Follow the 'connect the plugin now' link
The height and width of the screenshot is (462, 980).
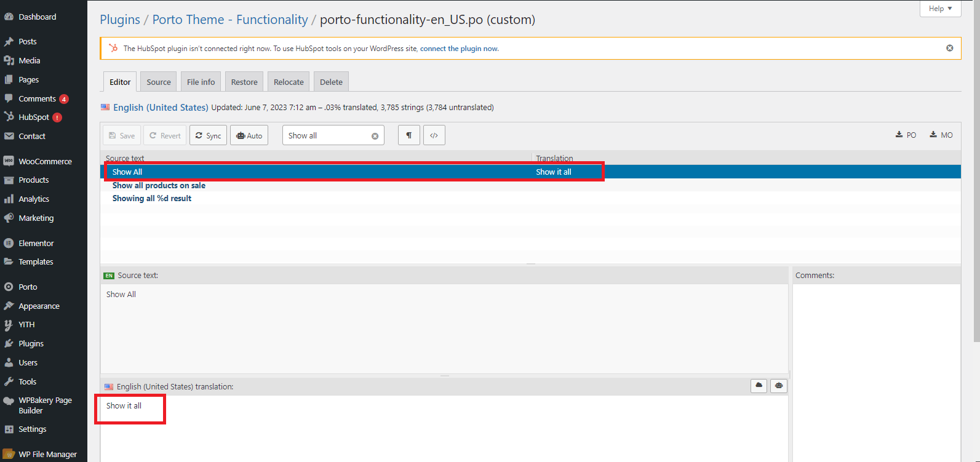click(459, 49)
